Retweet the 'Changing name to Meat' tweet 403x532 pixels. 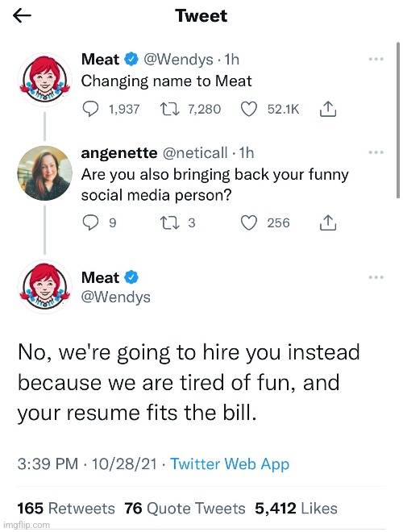pos(169,110)
